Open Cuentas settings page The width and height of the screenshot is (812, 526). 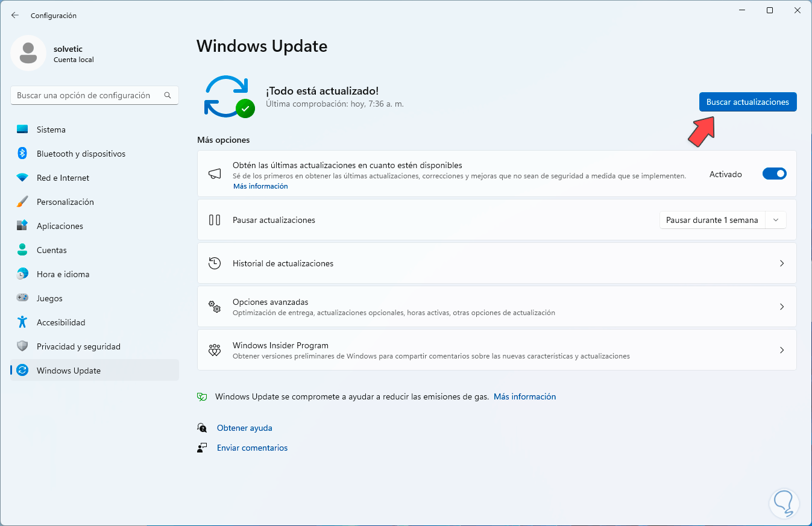pos(95,250)
